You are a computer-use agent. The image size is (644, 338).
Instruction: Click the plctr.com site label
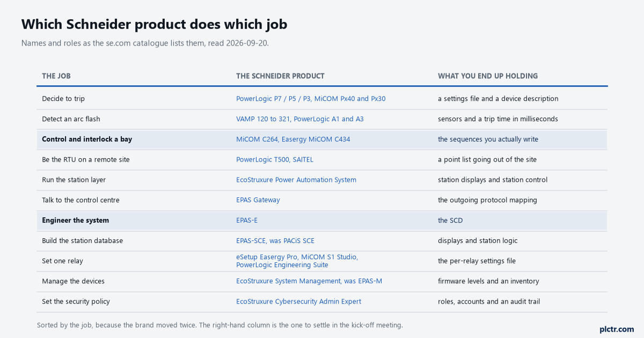pos(617,329)
